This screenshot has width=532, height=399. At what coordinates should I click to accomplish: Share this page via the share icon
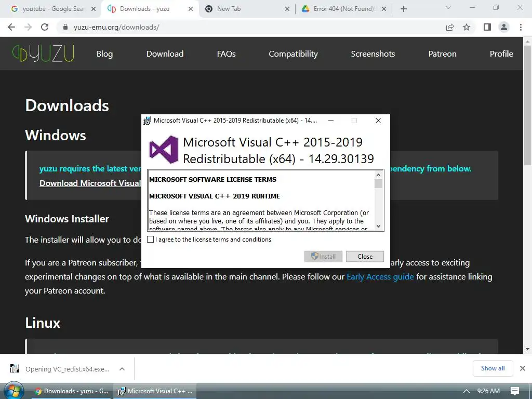click(450, 27)
